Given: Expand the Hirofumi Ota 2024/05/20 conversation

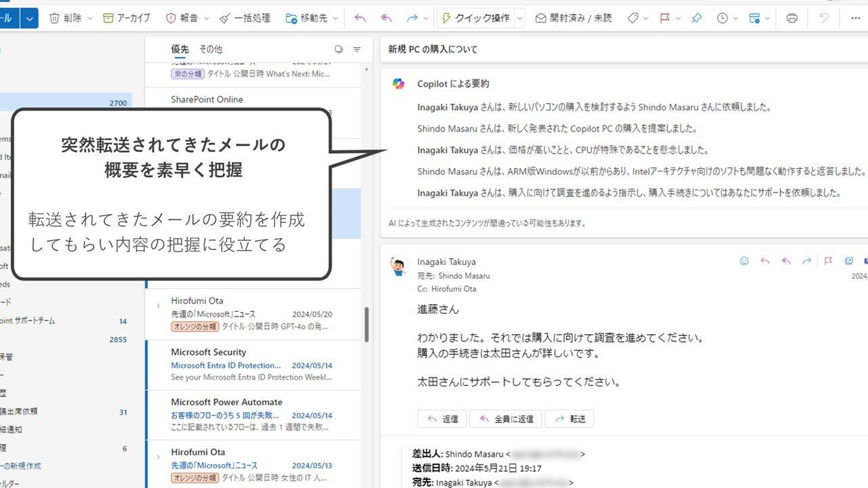Looking at the screenshot, I should click(x=158, y=306).
